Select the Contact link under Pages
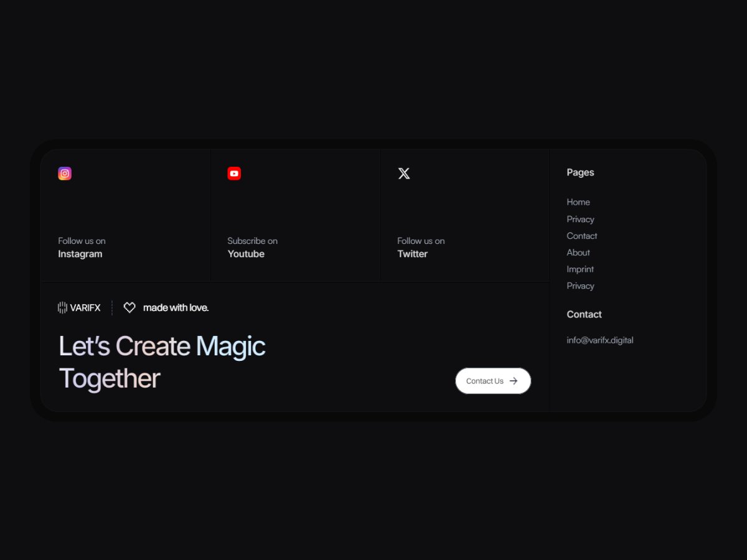The width and height of the screenshot is (747, 560). tap(581, 236)
